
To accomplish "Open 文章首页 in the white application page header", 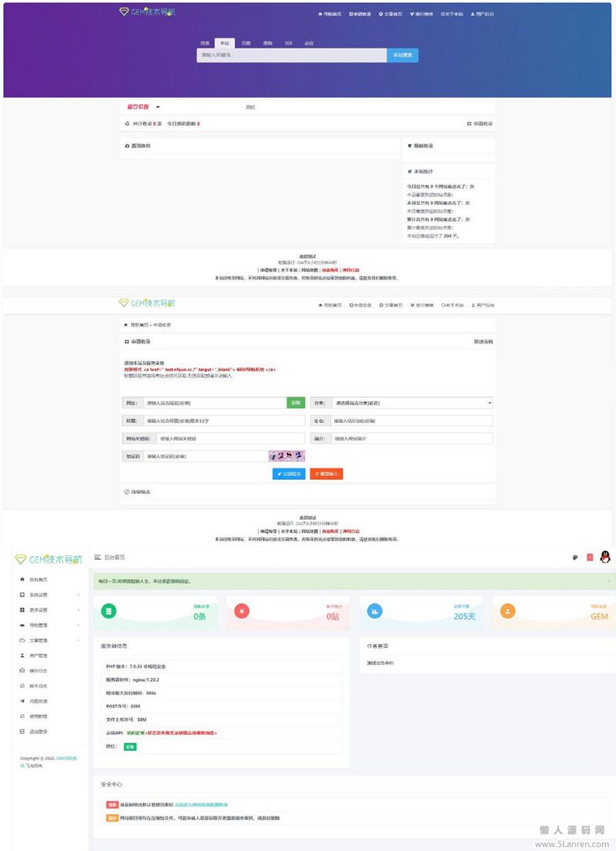I will (x=390, y=305).
